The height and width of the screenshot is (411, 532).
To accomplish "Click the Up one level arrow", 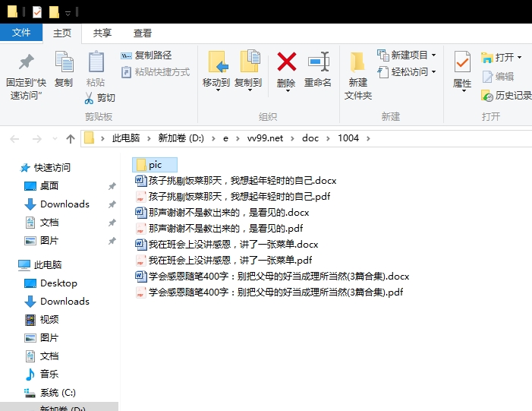I will 71,138.
